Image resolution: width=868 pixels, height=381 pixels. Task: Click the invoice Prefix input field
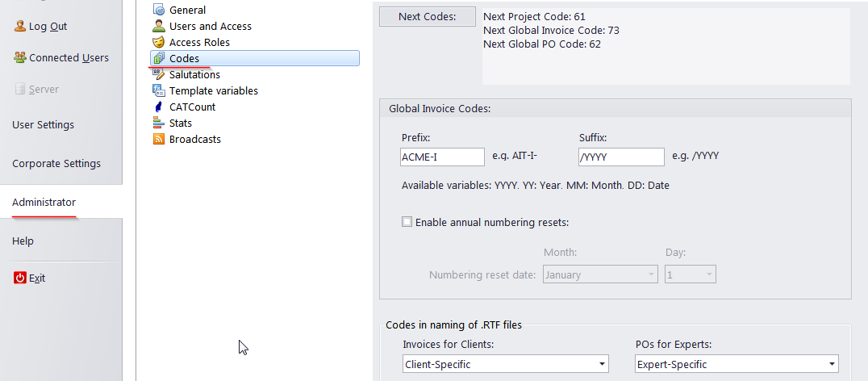tap(442, 157)
